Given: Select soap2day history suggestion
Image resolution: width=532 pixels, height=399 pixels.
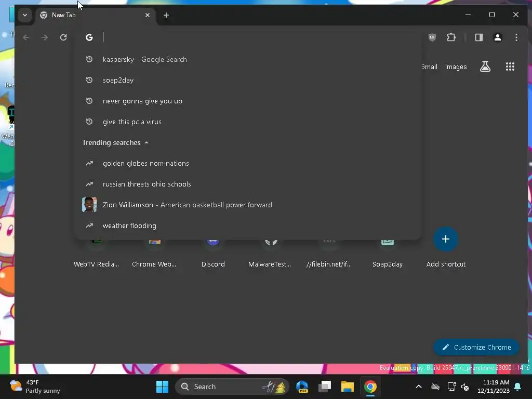Looking at the screenshot, I should [x=248, y=80].
